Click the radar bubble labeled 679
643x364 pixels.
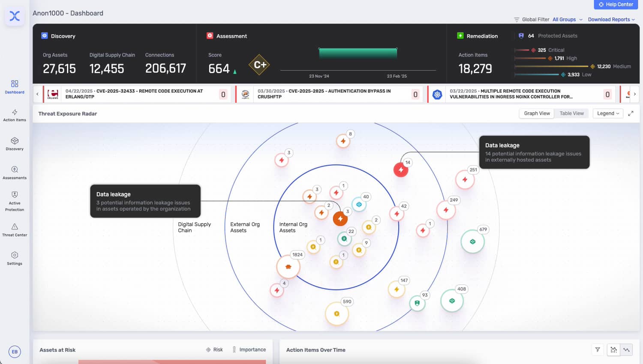pyautogui.click(x=473, y=242)
